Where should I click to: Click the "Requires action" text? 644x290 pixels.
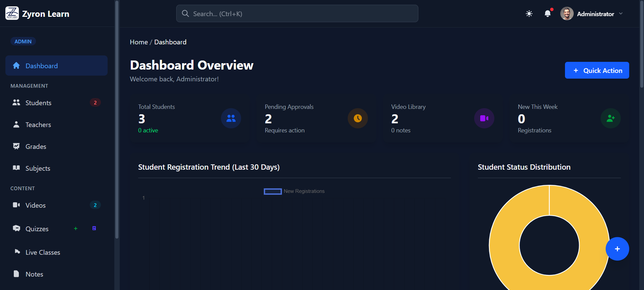click(285, 130)
